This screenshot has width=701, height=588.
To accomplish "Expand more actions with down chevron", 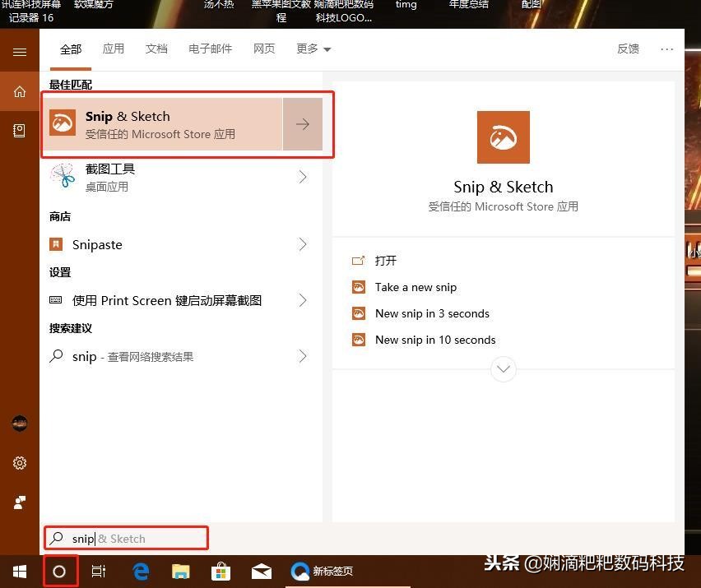I will coord(503,369).
